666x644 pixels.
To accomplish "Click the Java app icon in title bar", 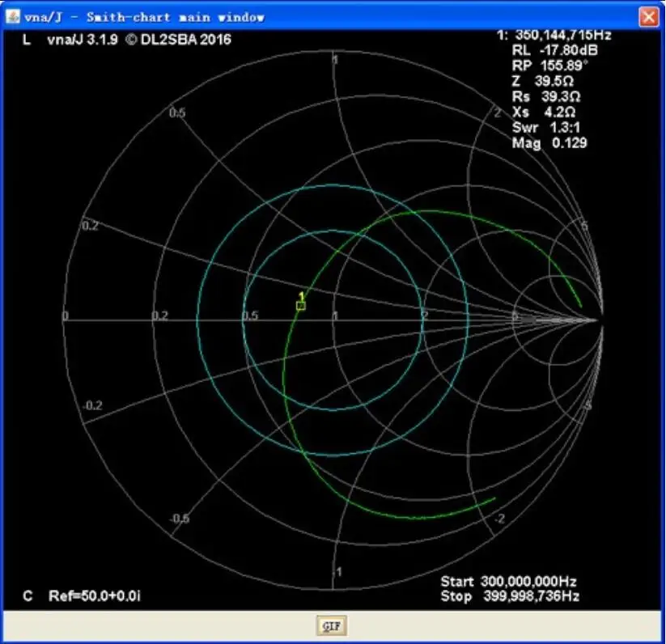I will click(x=12, y=16).
